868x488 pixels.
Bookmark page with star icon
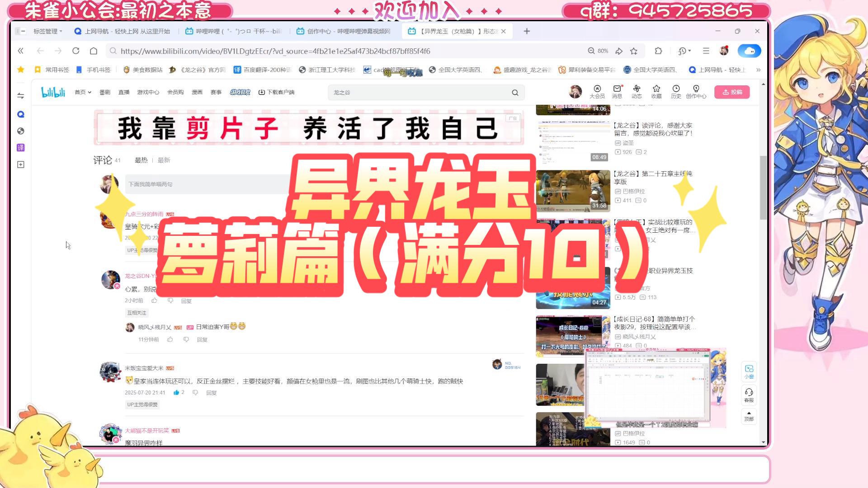coord(634,51)
